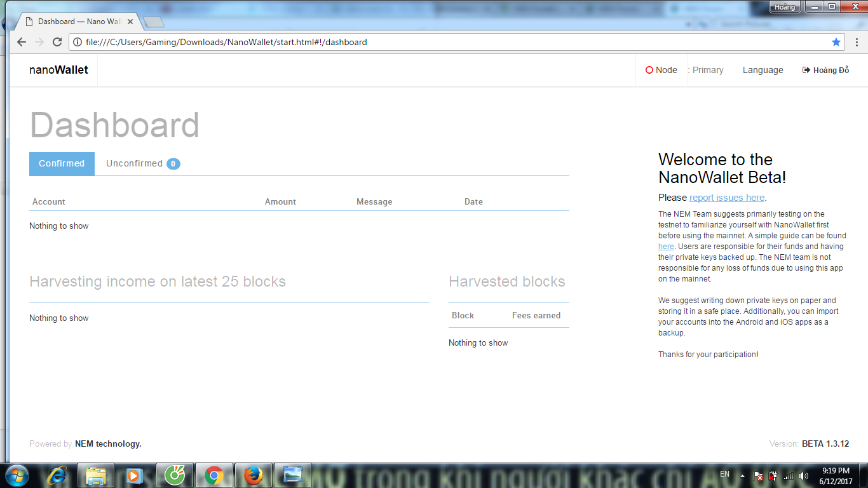The image size is (868, 488).
Task: Select the Dashboard — Nano Wallet browser tab
Action: pos(79,22)
